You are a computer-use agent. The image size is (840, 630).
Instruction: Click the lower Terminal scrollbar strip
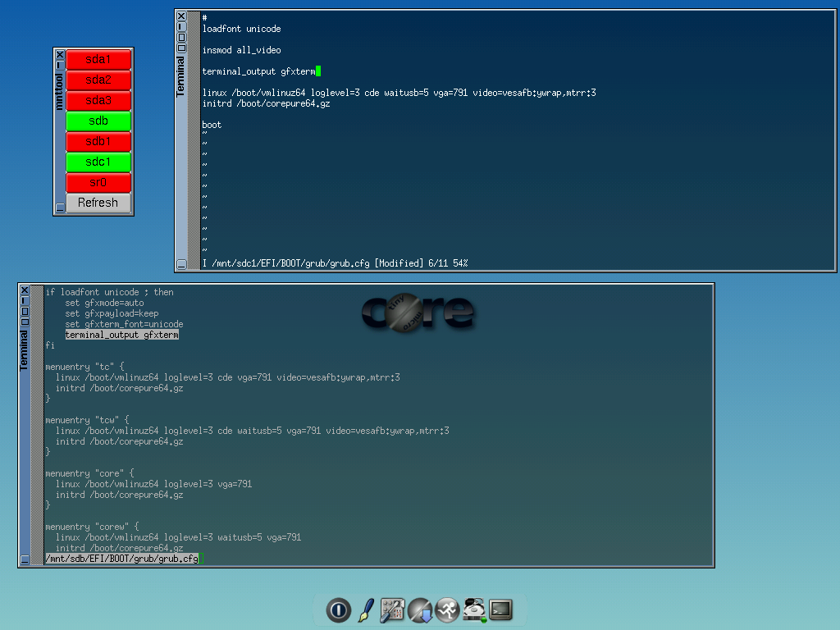[x=37, y=426]
